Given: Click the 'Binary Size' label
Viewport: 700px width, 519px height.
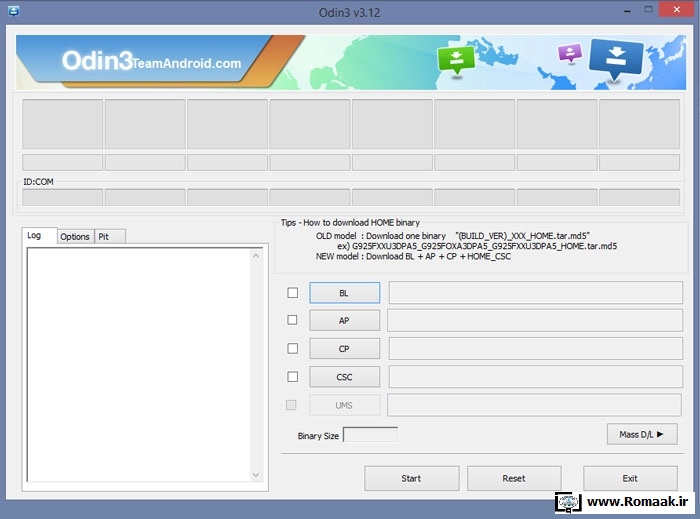Looking at the screenshot, I should pos(318,436).
